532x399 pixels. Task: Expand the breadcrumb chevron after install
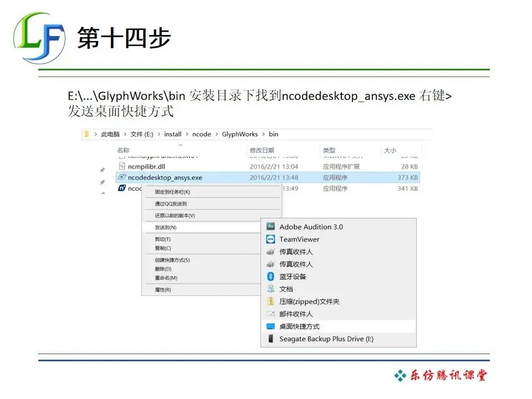click(x=187, y=134)
